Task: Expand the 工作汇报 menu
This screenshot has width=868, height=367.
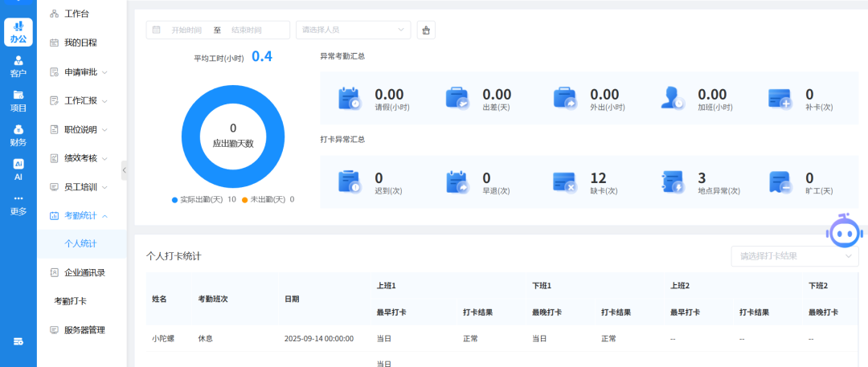Action: (104, 100)
